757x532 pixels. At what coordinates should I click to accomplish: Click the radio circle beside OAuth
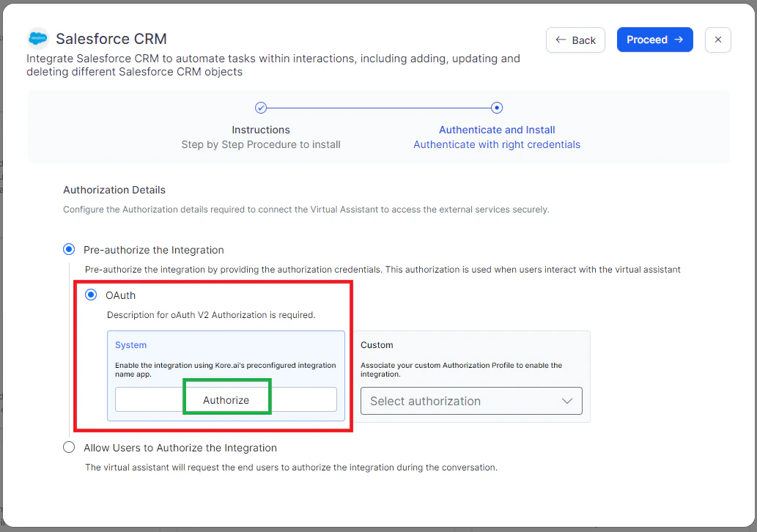[90, 295]
